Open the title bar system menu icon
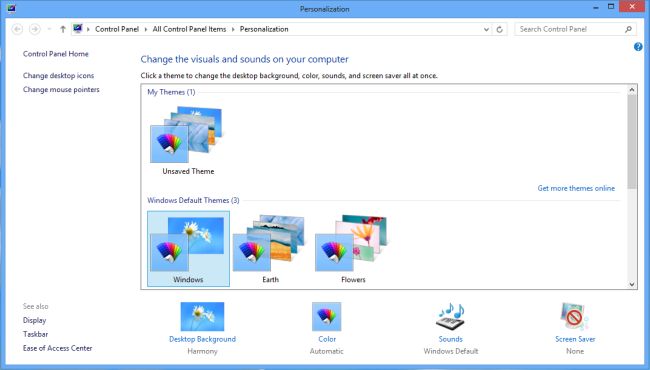 point(11,8)
